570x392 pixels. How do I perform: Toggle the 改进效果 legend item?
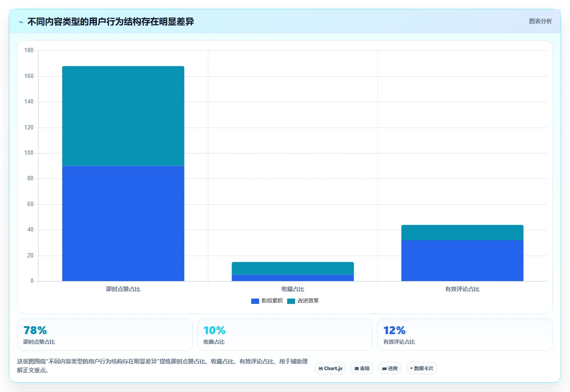coord(303,301)
